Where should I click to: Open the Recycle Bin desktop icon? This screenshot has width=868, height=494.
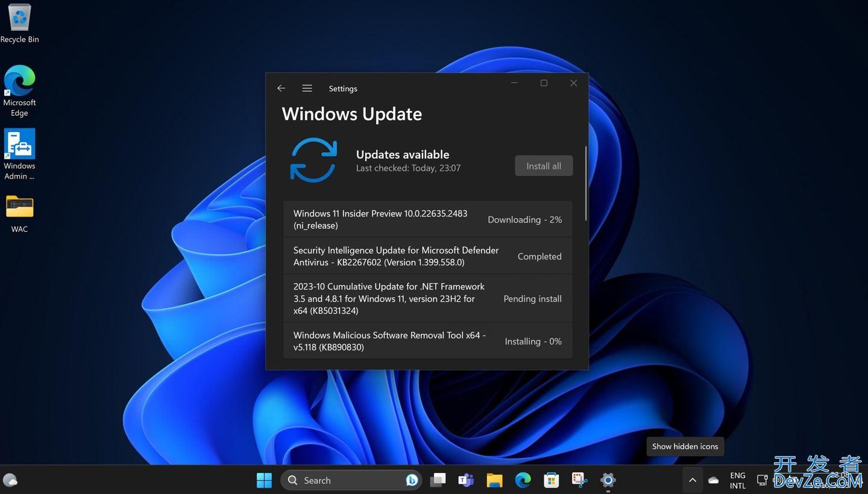pyautogui.click(x=19, y=24)
